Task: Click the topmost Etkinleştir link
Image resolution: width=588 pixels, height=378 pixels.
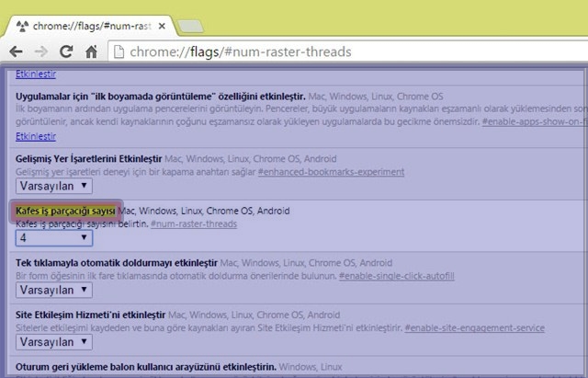Action: pyautogui.click(x=36, y=74)
